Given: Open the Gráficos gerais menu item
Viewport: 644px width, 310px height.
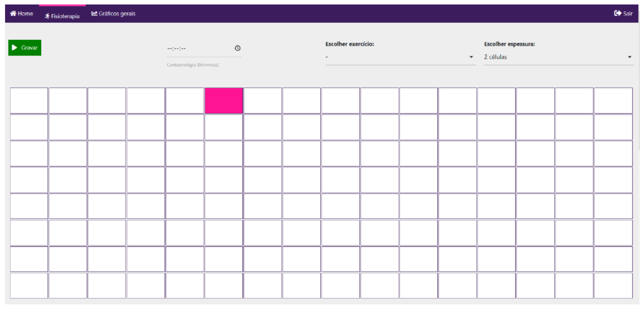Looking at the screenshot, I should [117, 13].
